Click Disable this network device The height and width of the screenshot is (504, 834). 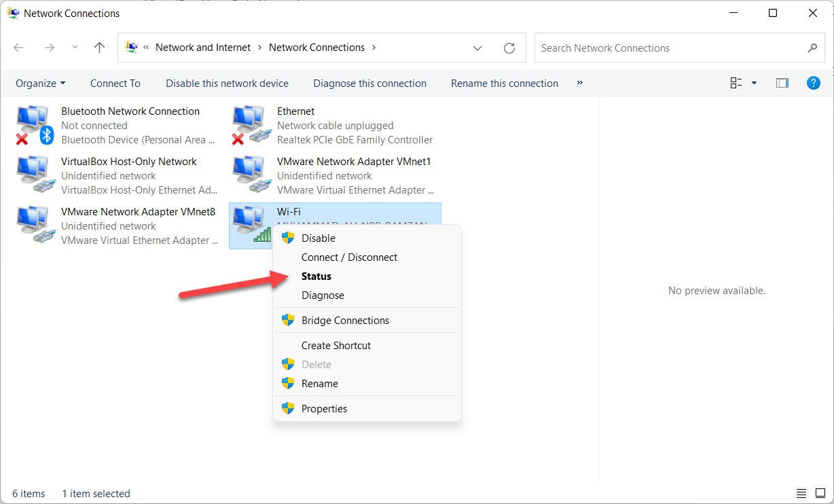227,84
